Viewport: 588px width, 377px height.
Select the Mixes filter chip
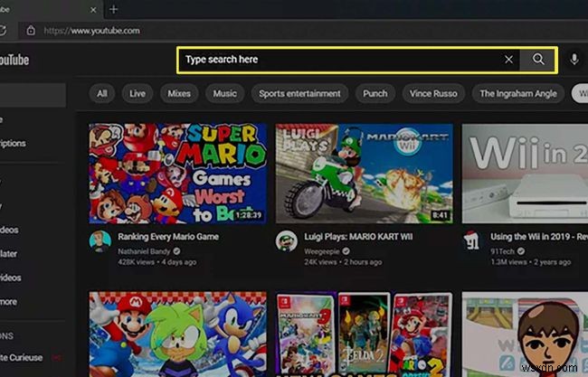tap(179, 93)
